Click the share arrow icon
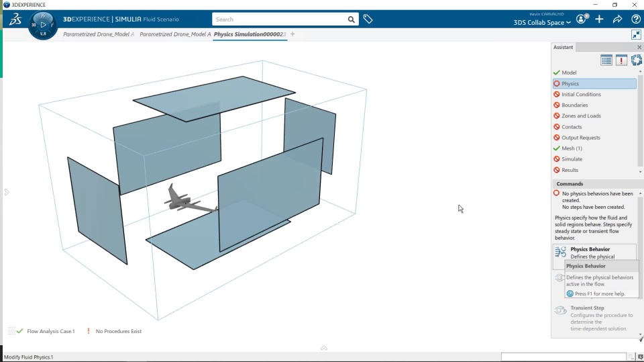Image resolution: width=644 pixels, height=362 pixels. 617,19
